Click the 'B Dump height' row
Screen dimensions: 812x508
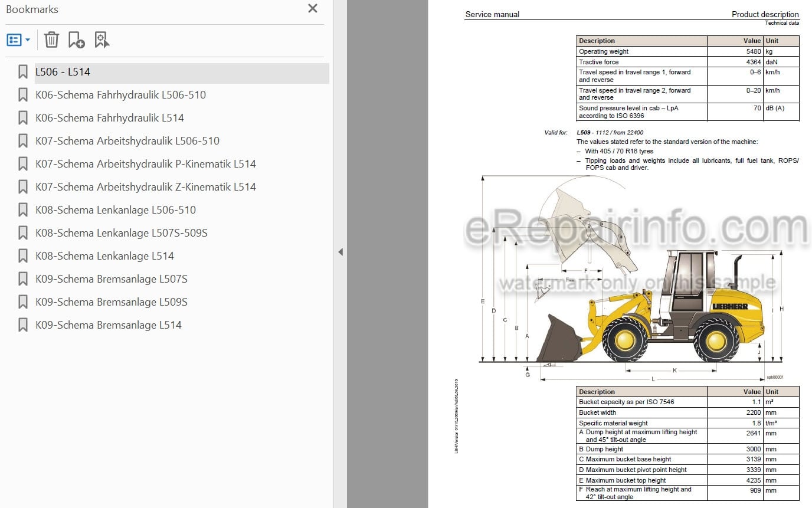coord(687,449)
